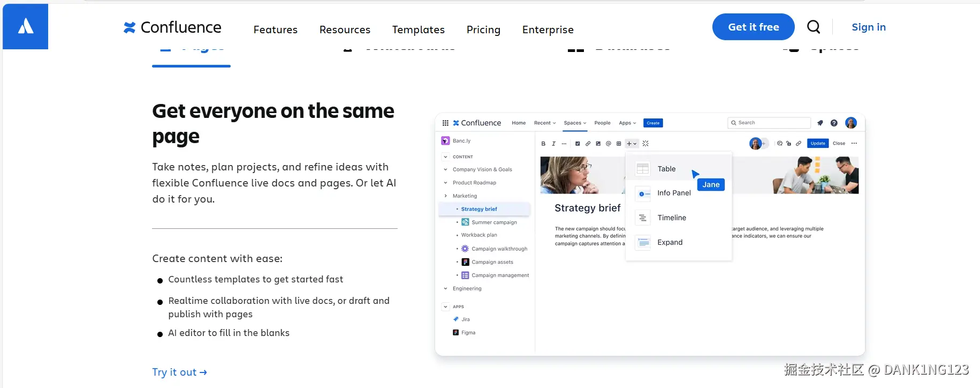Open the Campaign management page
980x388 pixels.
[495, 275]
